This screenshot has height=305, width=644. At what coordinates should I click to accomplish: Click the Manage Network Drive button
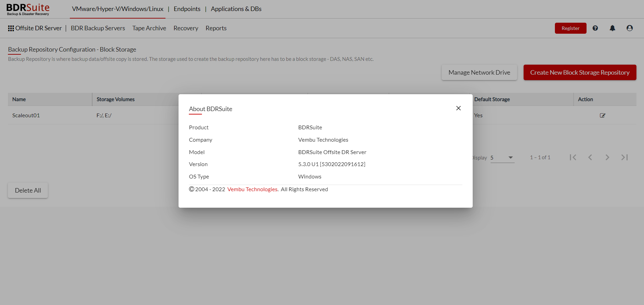pyautogui.click(x=479, y=73)
